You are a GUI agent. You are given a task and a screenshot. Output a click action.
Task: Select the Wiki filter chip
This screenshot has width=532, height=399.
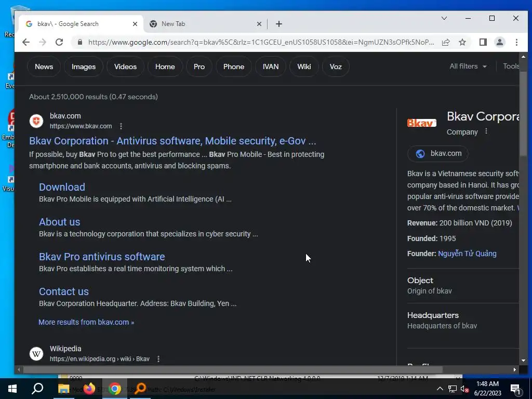click(x=304, y=66)
